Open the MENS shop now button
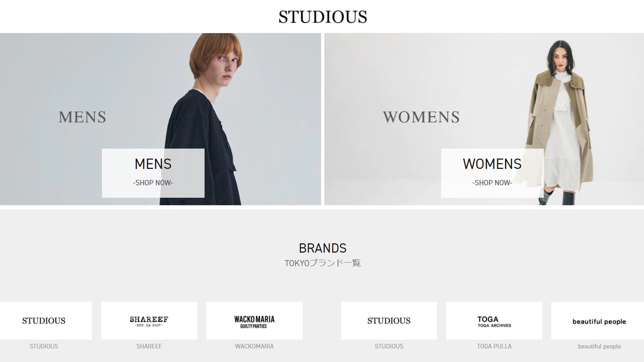 153,173
